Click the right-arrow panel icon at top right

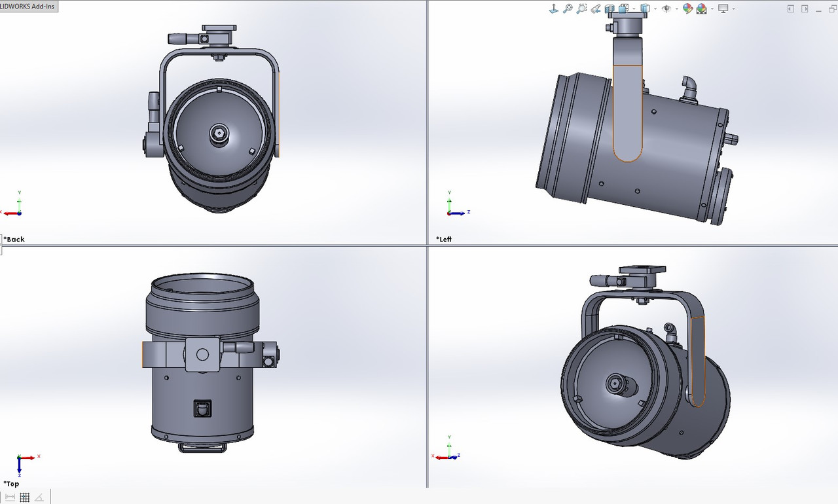pyautogui.click(x=805, y=9)
